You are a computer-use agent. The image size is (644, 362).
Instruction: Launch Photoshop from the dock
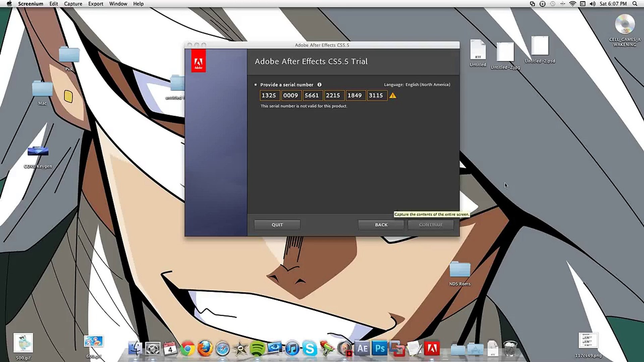pyautogui.click(x=380, y=349)
